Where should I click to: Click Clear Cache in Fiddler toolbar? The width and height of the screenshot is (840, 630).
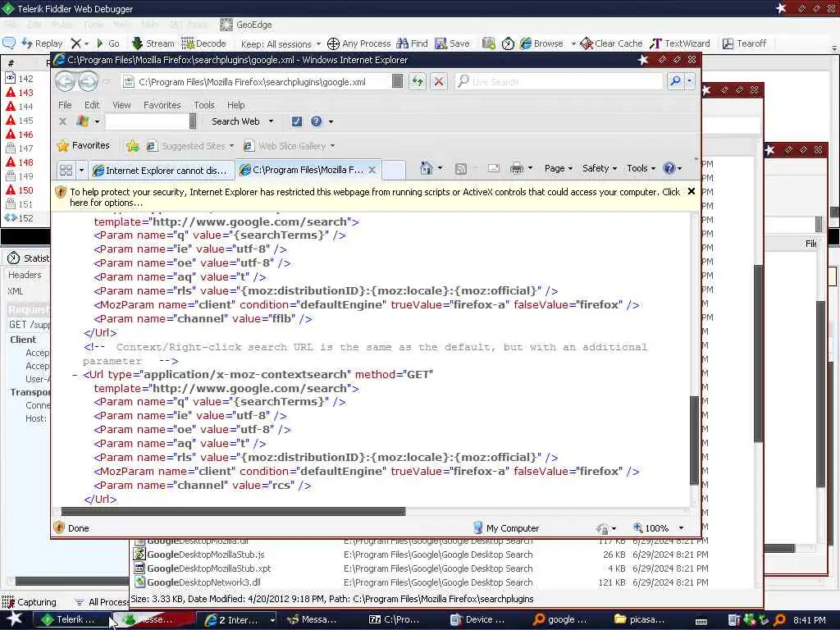click(612, 43)
